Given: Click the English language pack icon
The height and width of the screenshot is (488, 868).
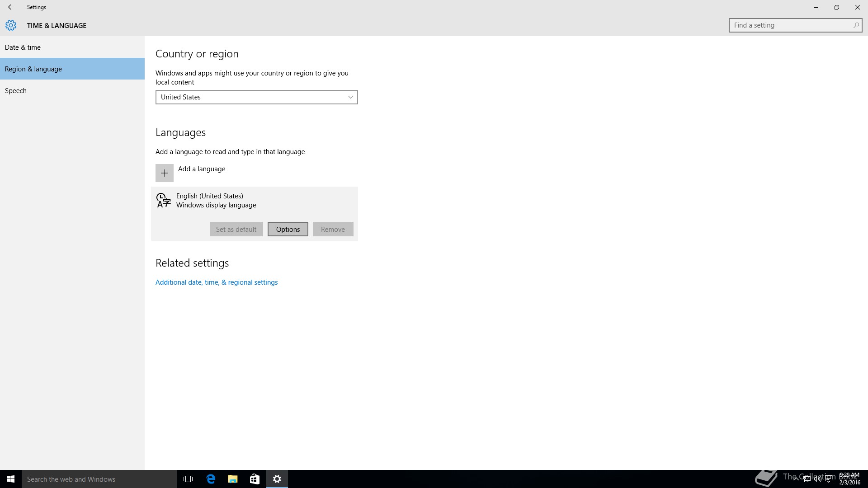Looking at the screenshot, I should pos(163,200).
